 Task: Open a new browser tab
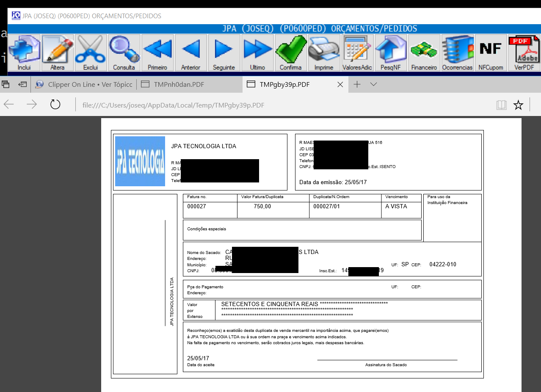pyautogui.click(x=357, y=84)
